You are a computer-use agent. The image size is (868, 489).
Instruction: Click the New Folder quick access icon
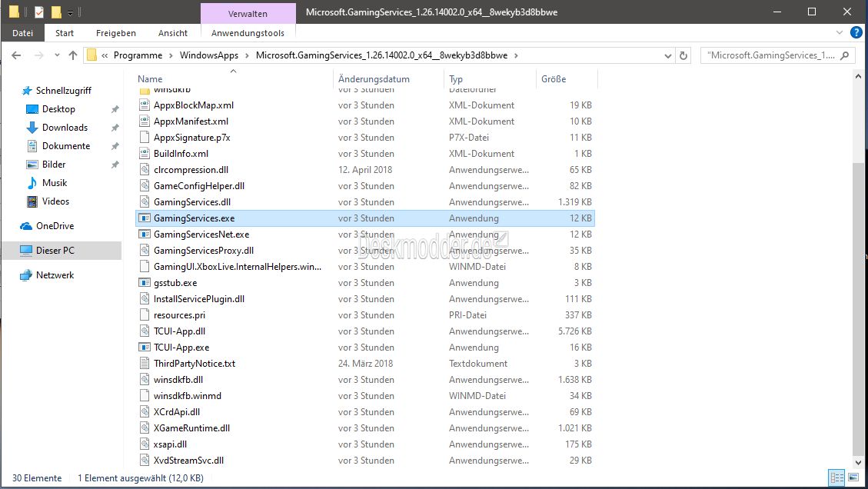[56, 12]
